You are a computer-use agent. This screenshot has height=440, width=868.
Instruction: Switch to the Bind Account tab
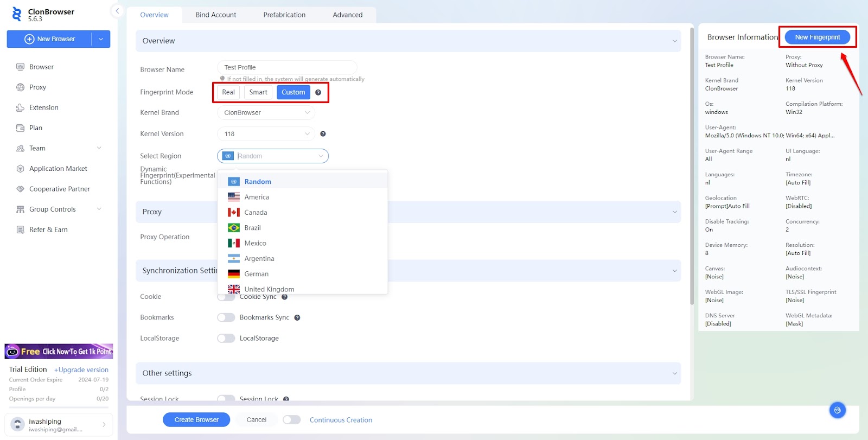point(216,15)
